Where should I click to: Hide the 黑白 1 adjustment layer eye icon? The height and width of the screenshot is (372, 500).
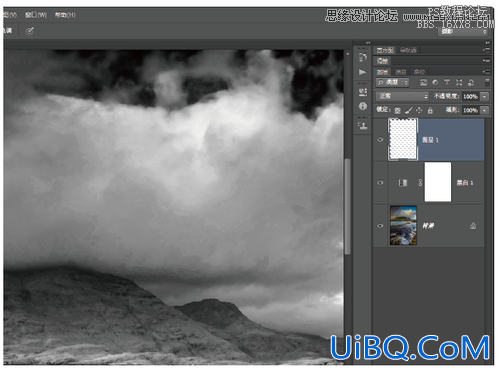pos(380,183)
